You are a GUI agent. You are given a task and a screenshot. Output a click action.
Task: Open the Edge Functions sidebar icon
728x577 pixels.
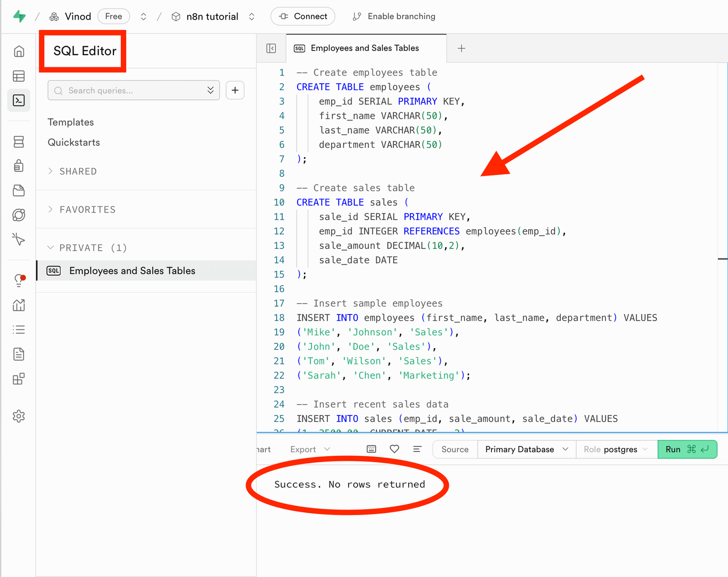point(19,215)
